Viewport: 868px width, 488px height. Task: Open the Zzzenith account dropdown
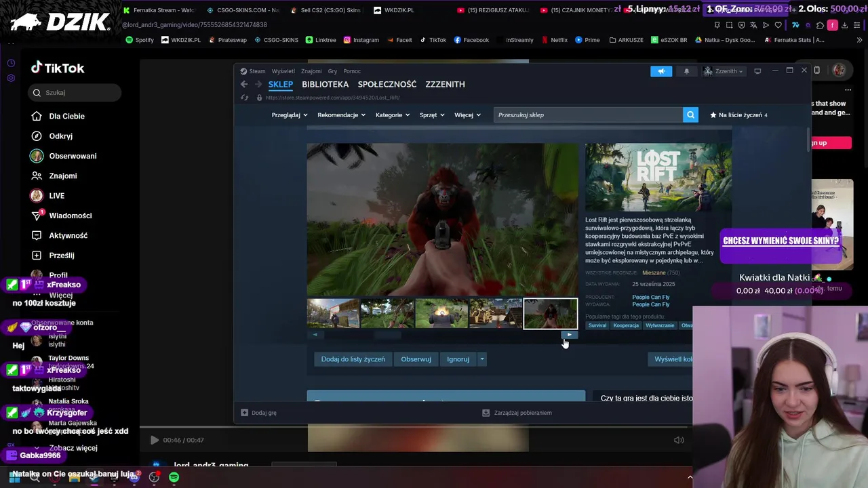point(724,71)
